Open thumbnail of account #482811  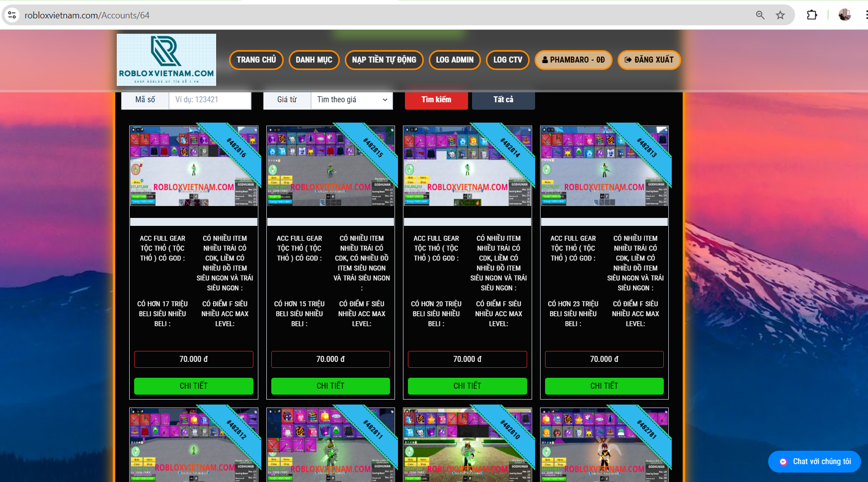[x=330, y=445]
